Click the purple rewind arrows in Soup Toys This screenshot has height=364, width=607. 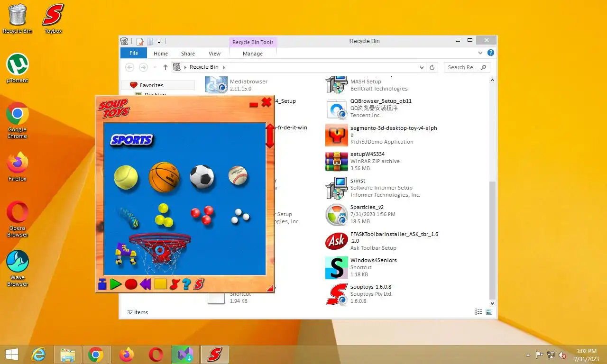click(145, 284)
